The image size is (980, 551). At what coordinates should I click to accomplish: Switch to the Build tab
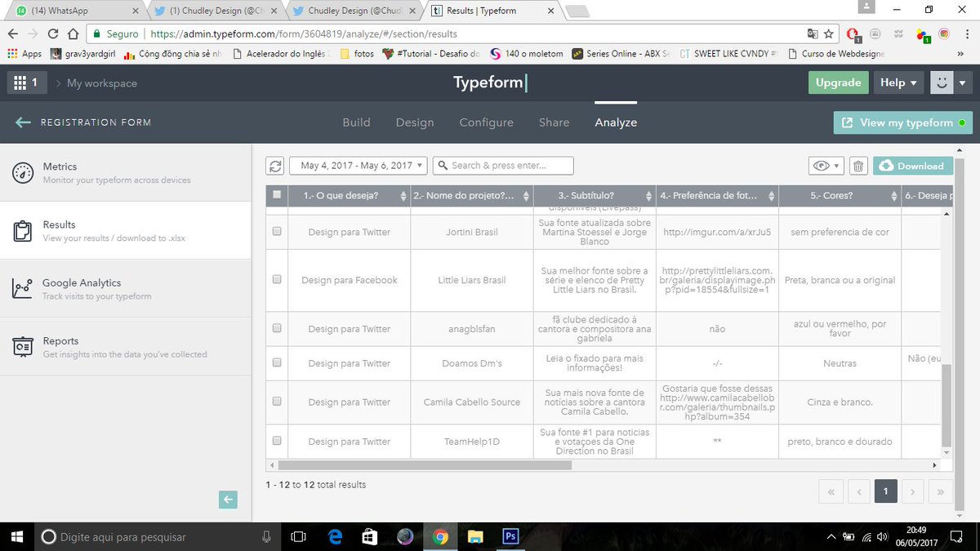click(x=356, y=122)
